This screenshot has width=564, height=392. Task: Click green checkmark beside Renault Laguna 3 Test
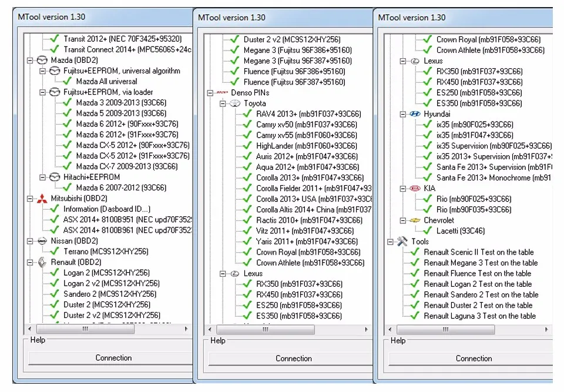click(415, 316)
